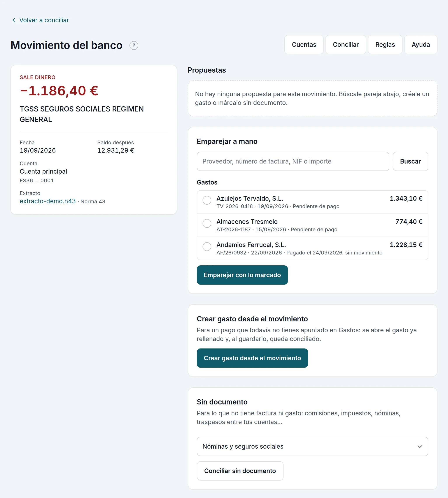Click the back chevron arrow icon
This screenshot has width=448, height=498.
pos(14,20)
